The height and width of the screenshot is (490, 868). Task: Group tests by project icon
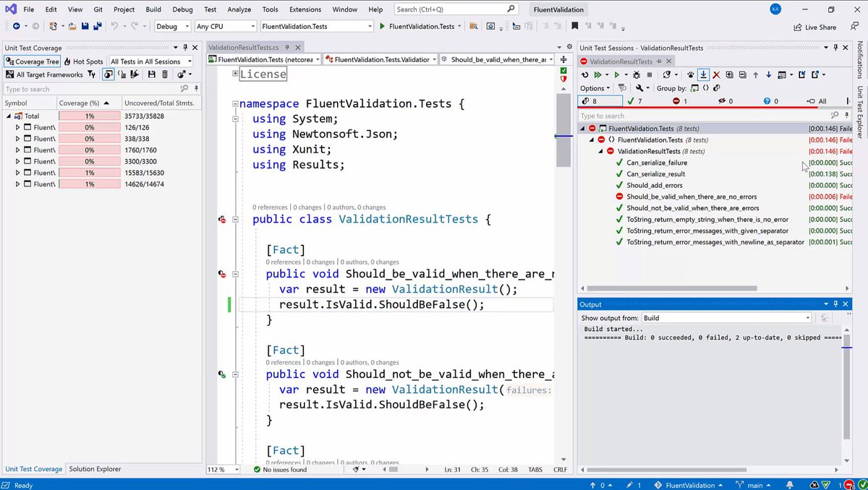click(x=695, y=88)
